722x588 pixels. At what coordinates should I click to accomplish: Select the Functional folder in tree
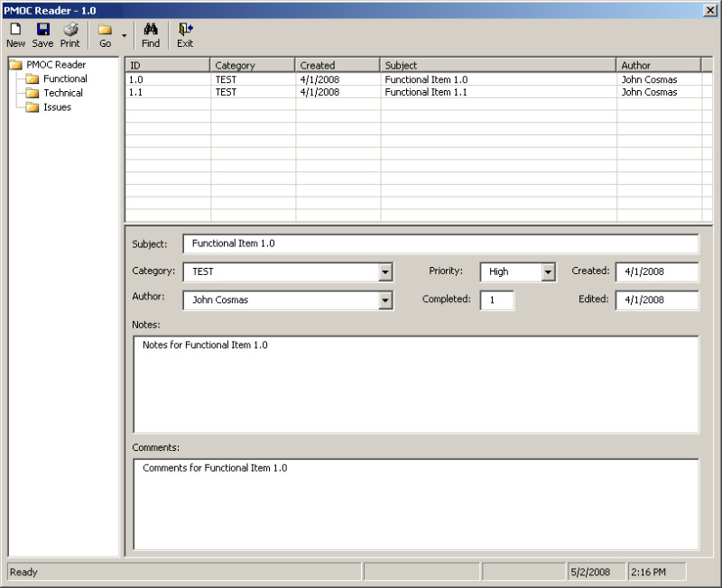point(65,78)
